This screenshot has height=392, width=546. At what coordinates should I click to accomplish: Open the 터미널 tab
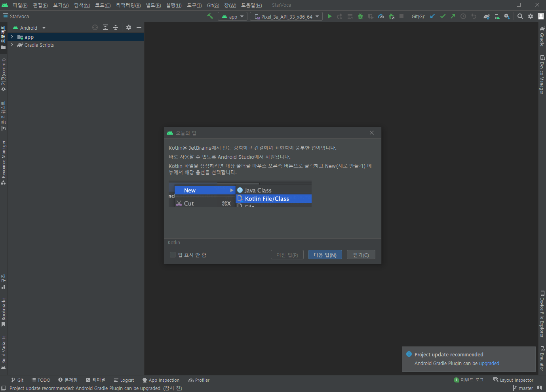pos(95,380)
